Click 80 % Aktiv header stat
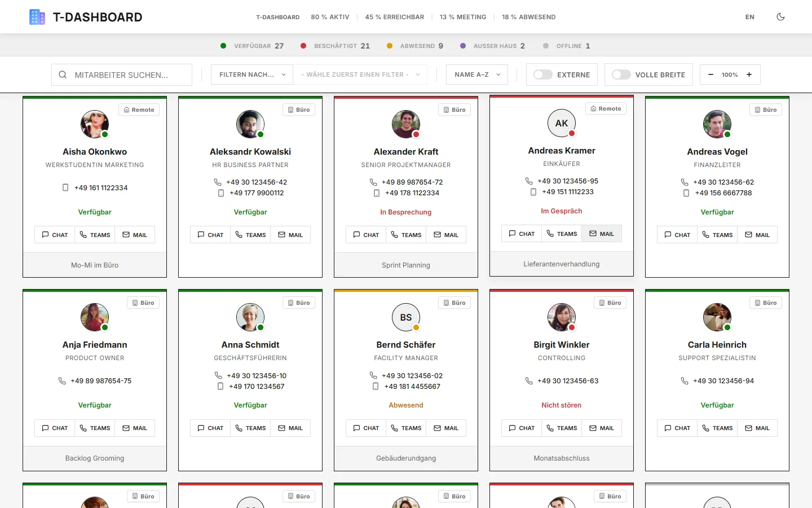 (330, 17)
